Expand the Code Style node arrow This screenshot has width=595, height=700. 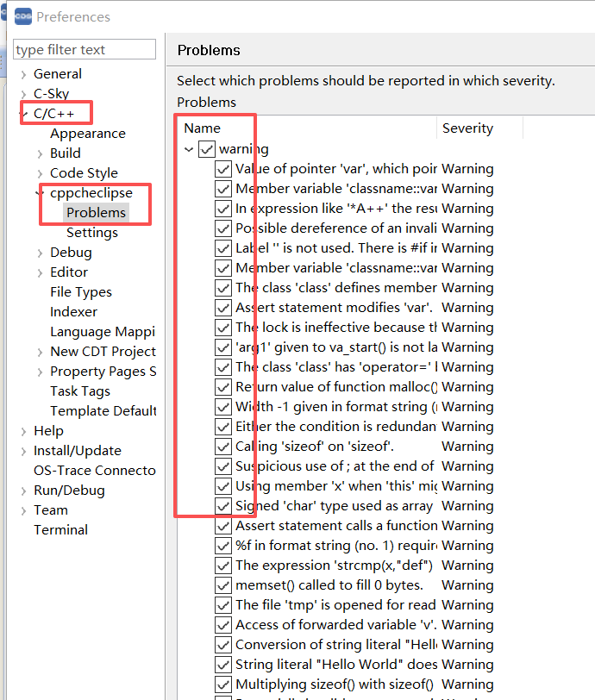tap(41, 173)
